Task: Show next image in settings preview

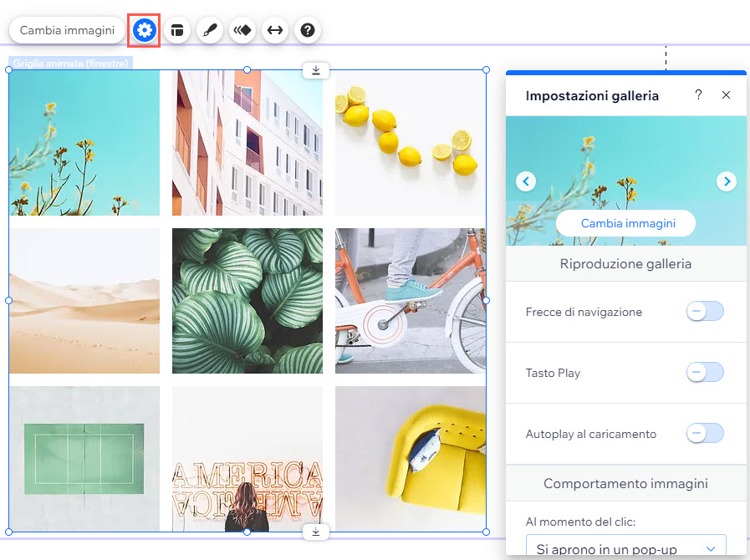Action: pos(727,181)
